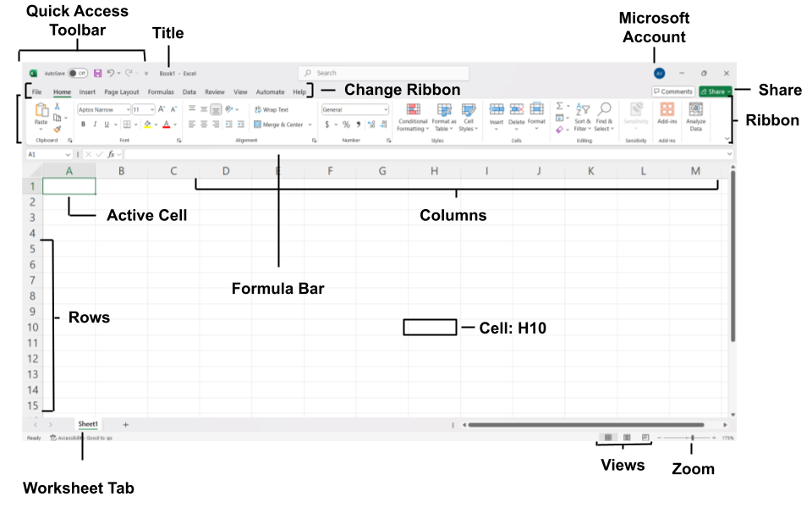The image size is (812, 508).
Task: Click the Comments button
Action: [673, 91]
